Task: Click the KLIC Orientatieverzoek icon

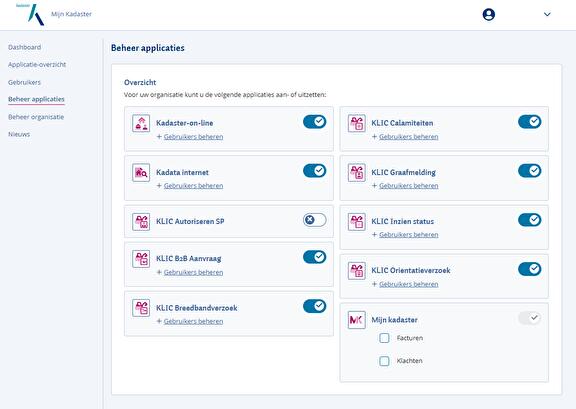Action: 356,271
